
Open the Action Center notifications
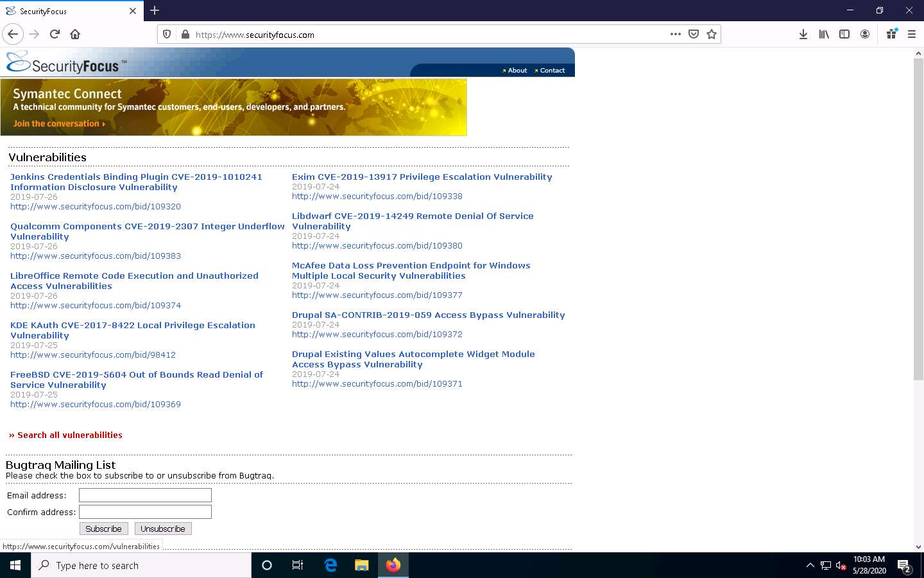(x=905, y=566)
